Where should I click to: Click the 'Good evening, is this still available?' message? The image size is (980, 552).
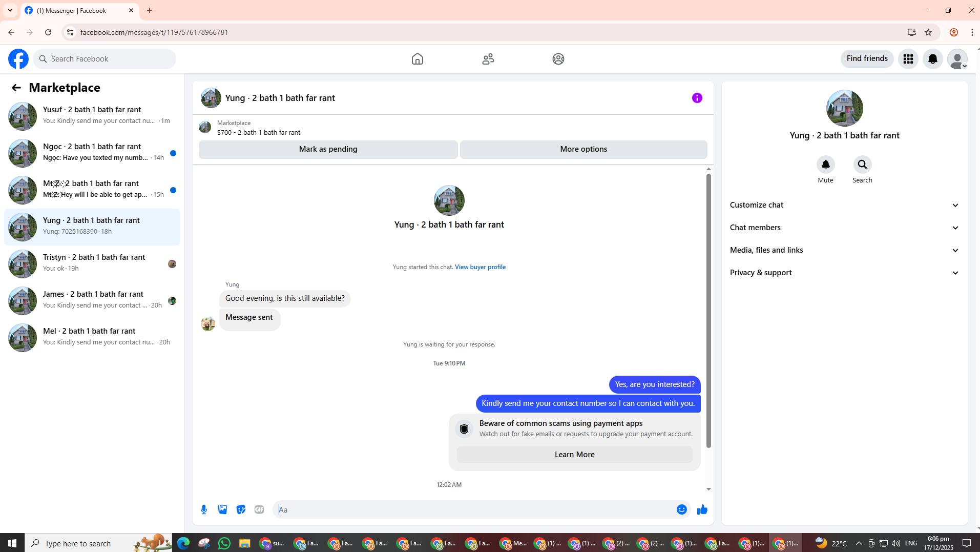pos(285,298)
